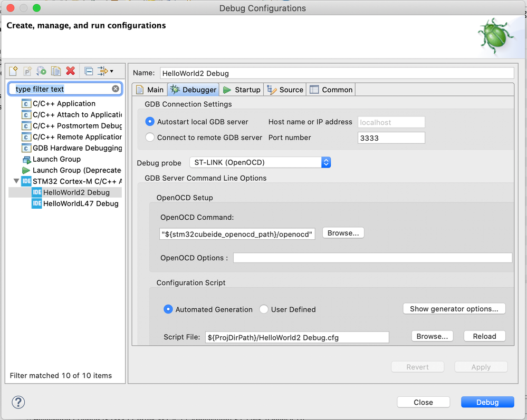Create a new launch configuration
527x420 pixels.
tap(13, 71)
